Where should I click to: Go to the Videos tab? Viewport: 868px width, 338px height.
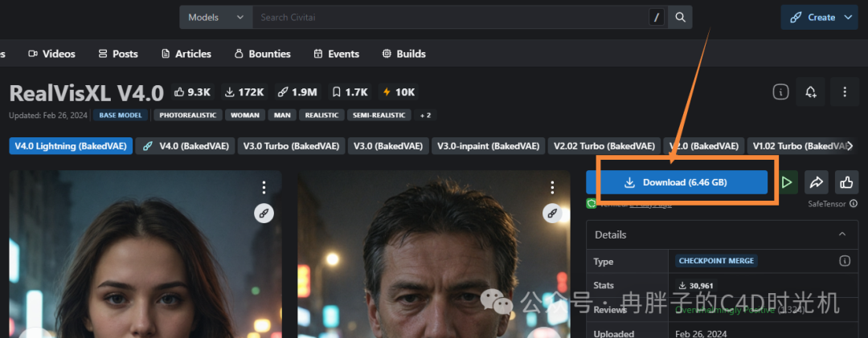pos(52,54)
